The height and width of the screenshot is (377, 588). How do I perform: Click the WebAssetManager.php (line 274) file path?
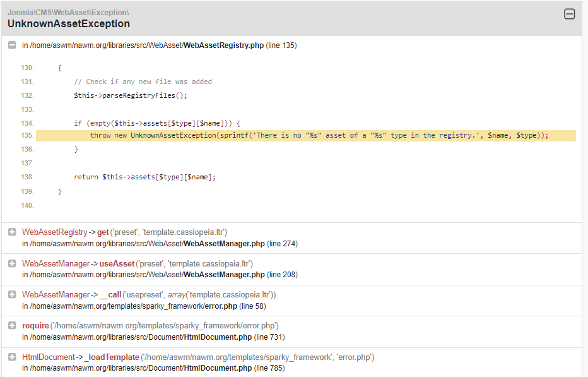(x=160, y=244)
